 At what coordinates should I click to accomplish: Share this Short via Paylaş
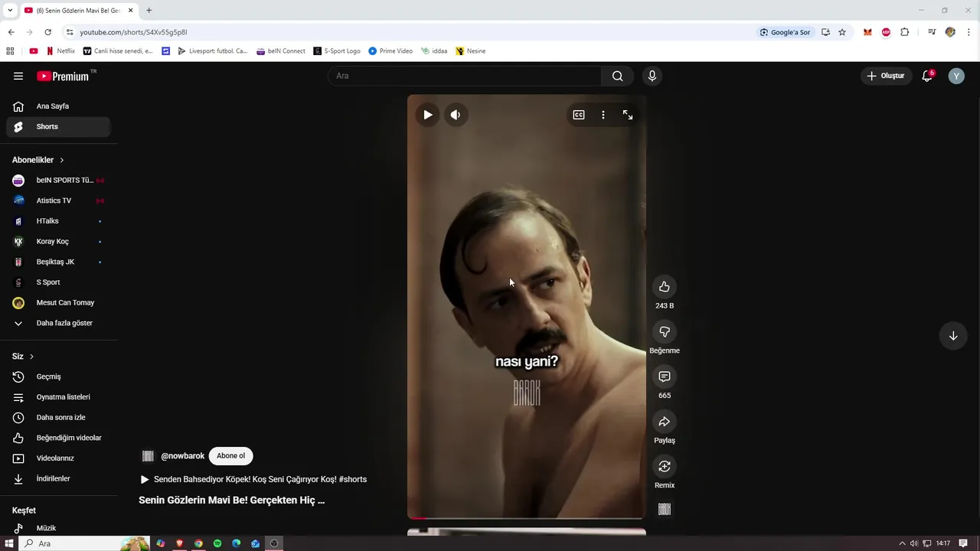pos(665,422)
